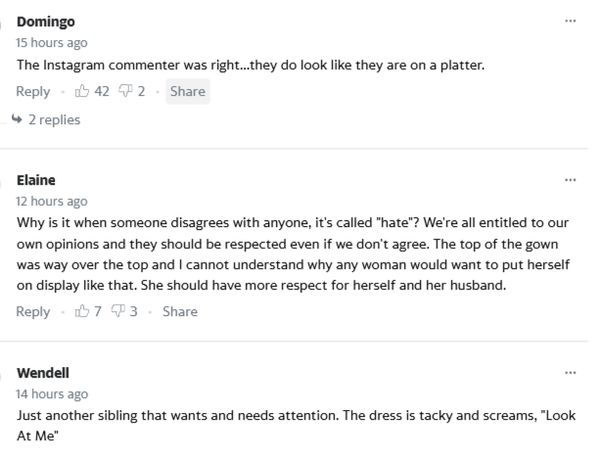This screenshot has width=600, height=453.
Task: Dislike Elaine's comment with thumbs down
Action: pos(118,311)
